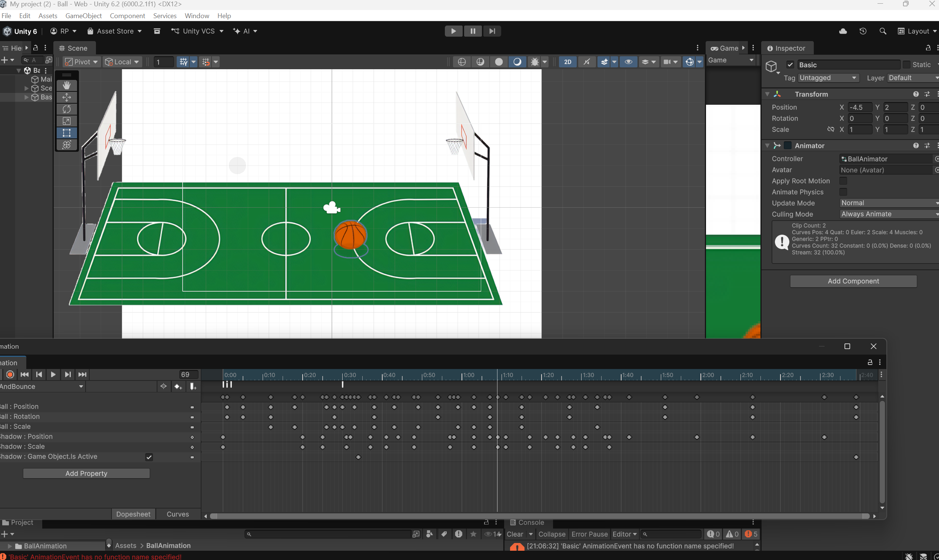
Task: Toggle Animation record mode button
Action: coord(10,374)
